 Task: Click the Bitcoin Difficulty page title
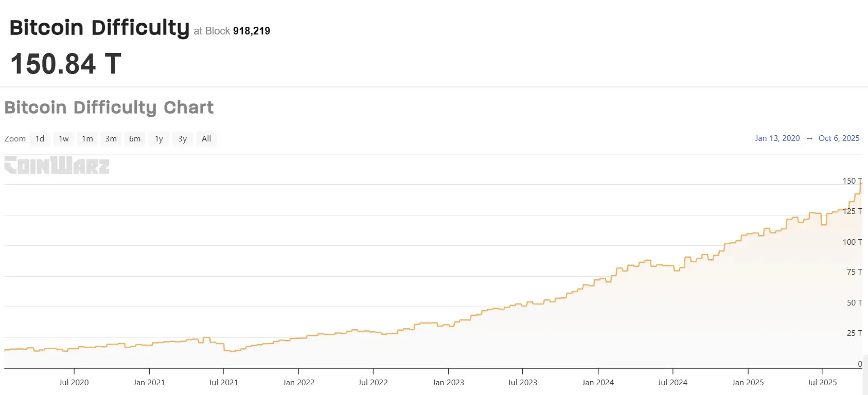pyautogui.click(x=99, y=28)
